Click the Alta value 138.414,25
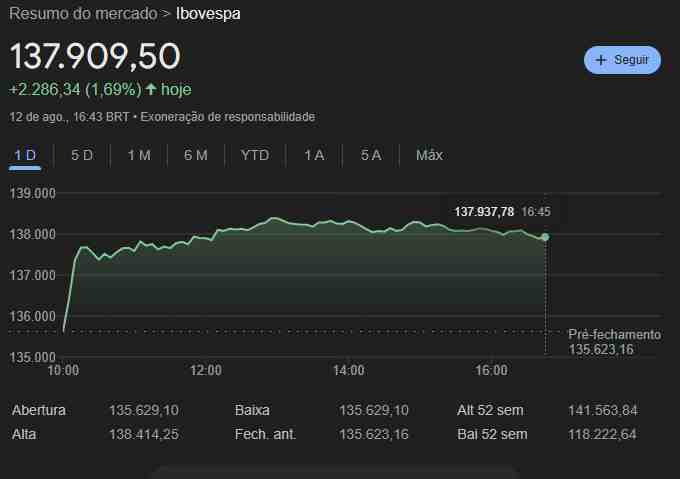680x479 pixels. coord(144,434)
